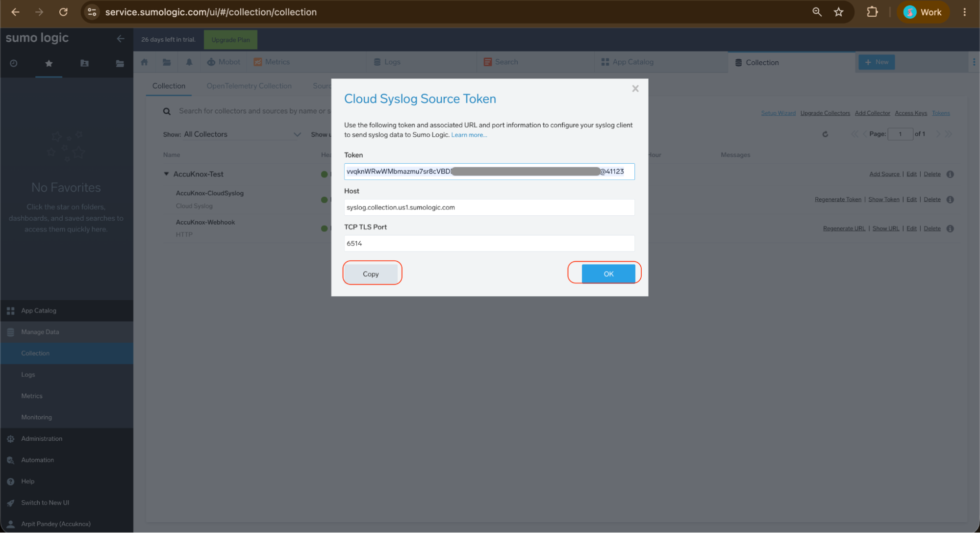Click the Host field with syslog address

[x=489, y=207]
